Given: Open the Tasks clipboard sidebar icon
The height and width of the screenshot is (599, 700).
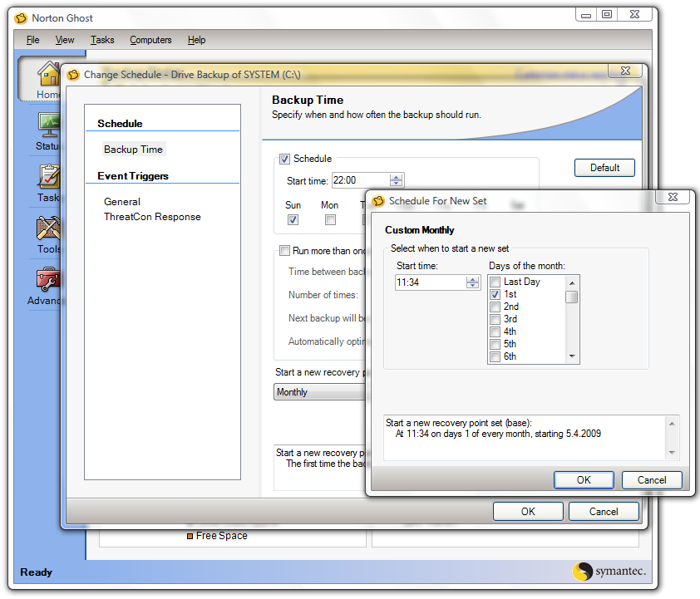Looking at the screenshot, I should 49,176.
